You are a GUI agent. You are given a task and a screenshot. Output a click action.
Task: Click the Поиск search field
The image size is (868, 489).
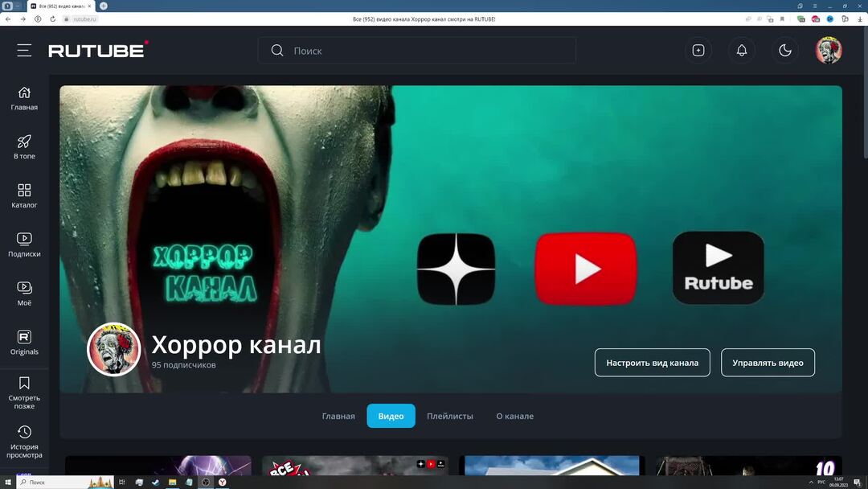[x=416, y=51]
